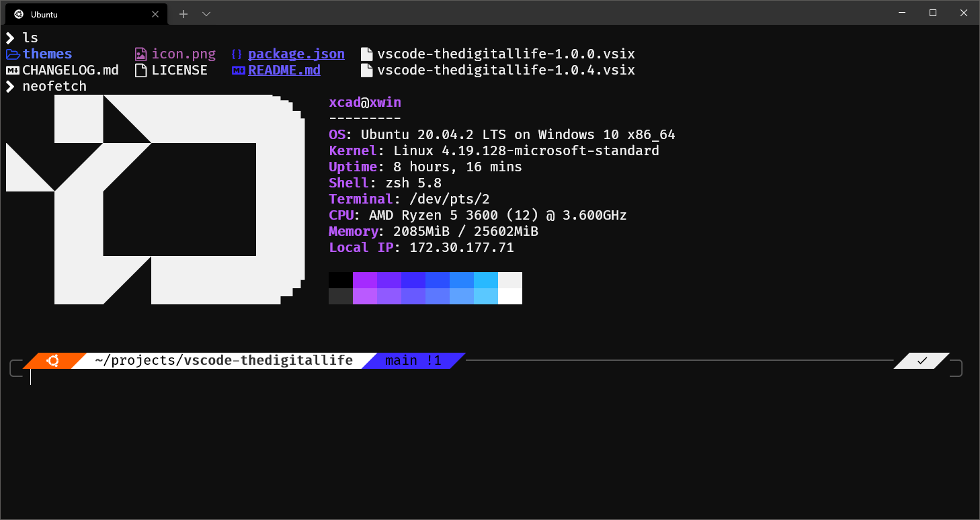The image size is (980, 520).
Task: Close the Ubuntu tab
Action: tap(155, 14)
